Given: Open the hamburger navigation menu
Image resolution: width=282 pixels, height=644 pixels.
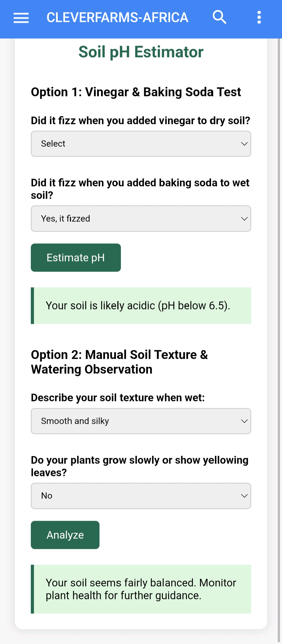Looking at the screenshot, I should [x=21, y=17].
